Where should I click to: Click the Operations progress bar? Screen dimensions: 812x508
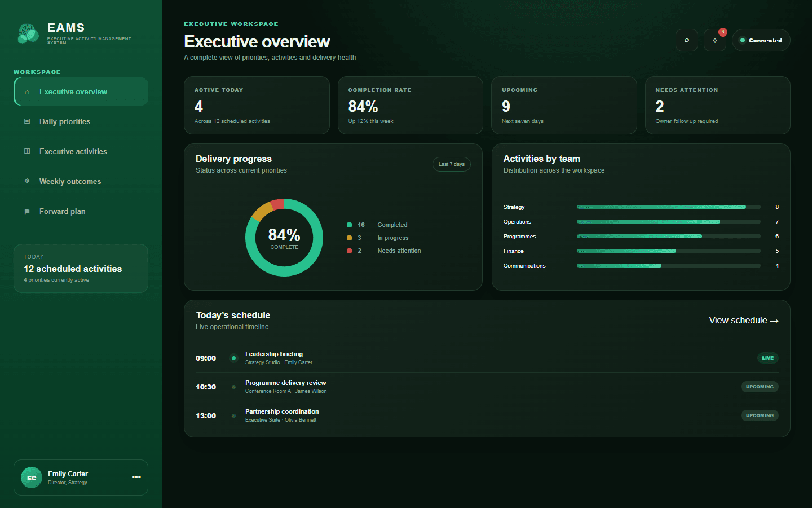(669, 222)
